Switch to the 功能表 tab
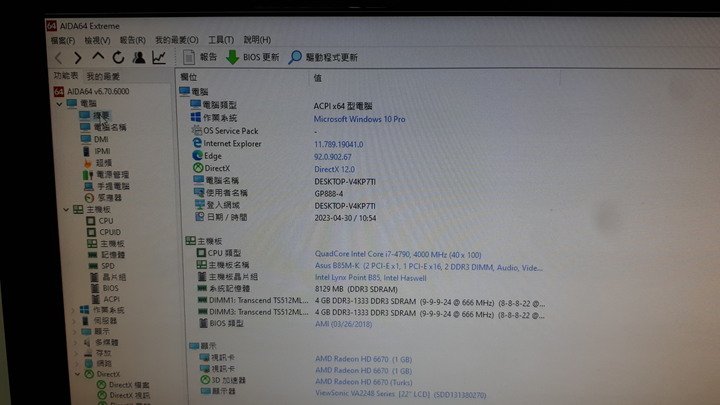The width and height of the screenshot is (720, 405). point(66,75)
